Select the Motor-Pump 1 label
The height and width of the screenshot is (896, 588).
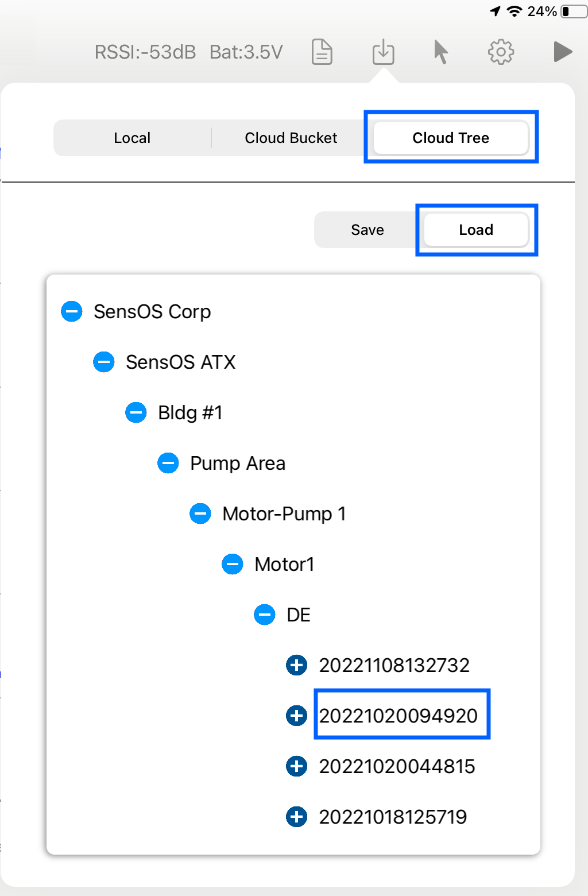click(x=284, y=513)
